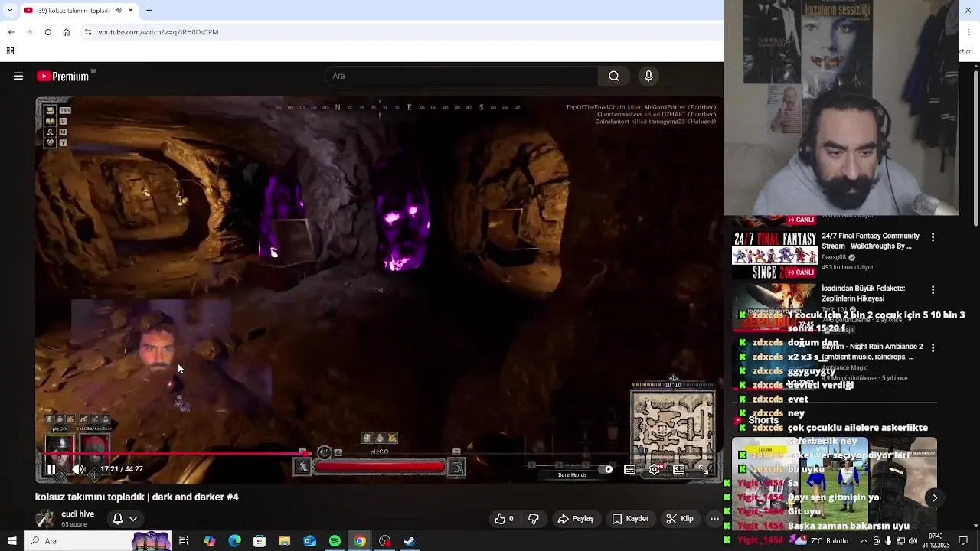980x551 pixels.
Task: Start voice search with microphone icon
Action: (x=648, y=76)
